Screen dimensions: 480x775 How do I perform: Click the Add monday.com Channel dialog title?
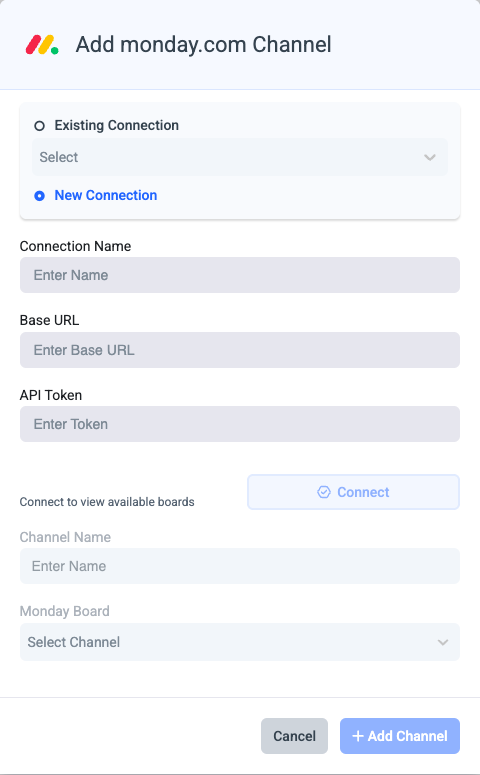coord(203,44)
